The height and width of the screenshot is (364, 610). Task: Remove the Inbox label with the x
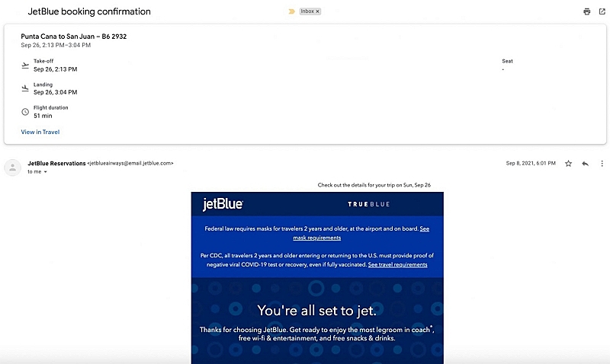[x=317, y=11]
